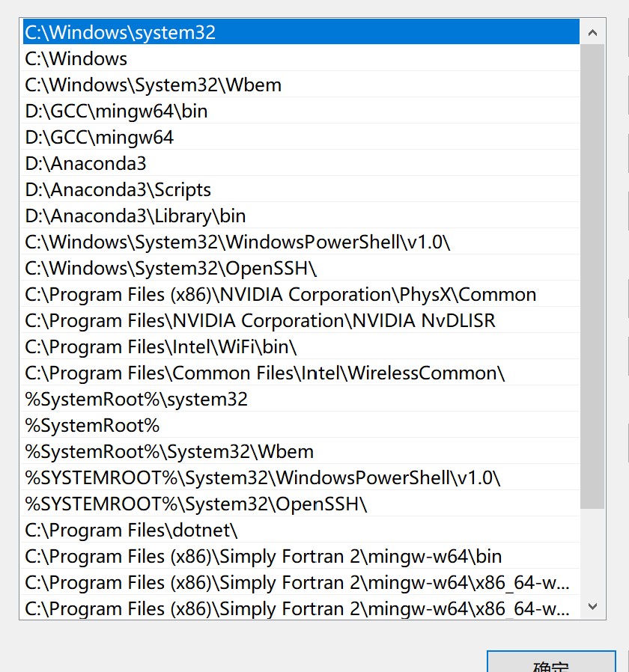Viewport: 629px width, 672px height.
Task: Select %SystemRoot%\System32\Wbem entry
Action: pos(301,451)
